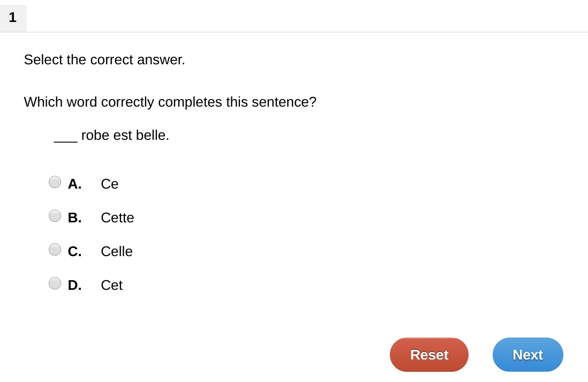Click the bold letter label "B."
Viewport: 588px width, 382px height.
74,218
